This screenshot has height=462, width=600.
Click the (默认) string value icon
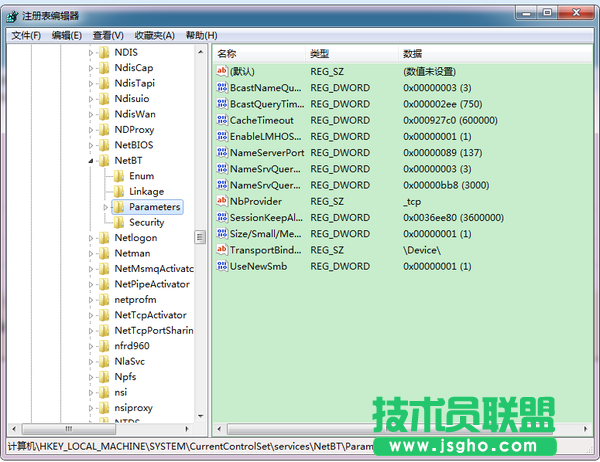click(222, 71)
